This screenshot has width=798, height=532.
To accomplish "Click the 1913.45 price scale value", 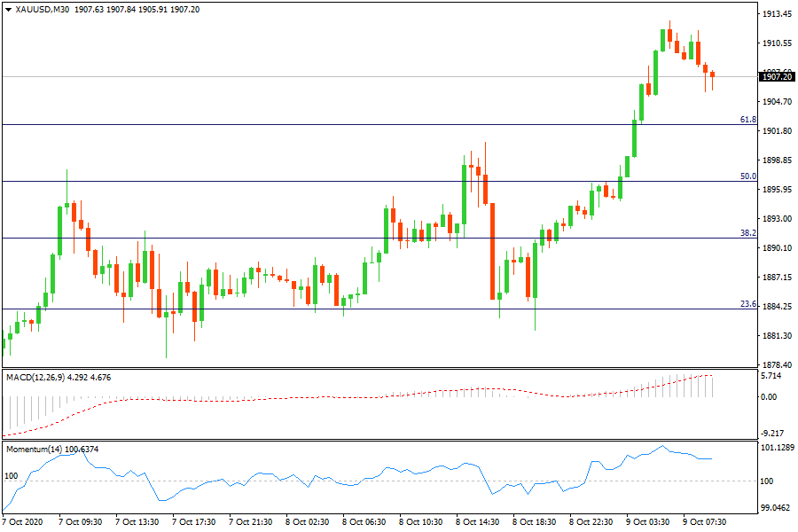I will pos(776,14).
